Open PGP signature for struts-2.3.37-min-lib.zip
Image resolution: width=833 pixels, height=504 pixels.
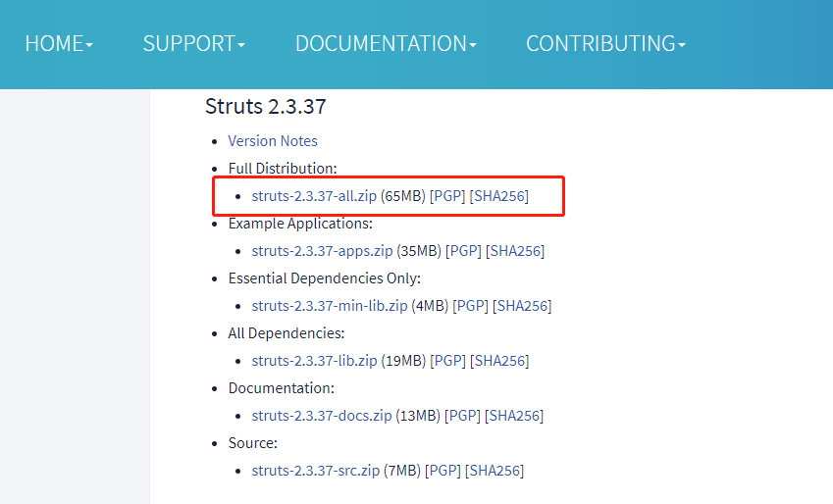point(470,306)
